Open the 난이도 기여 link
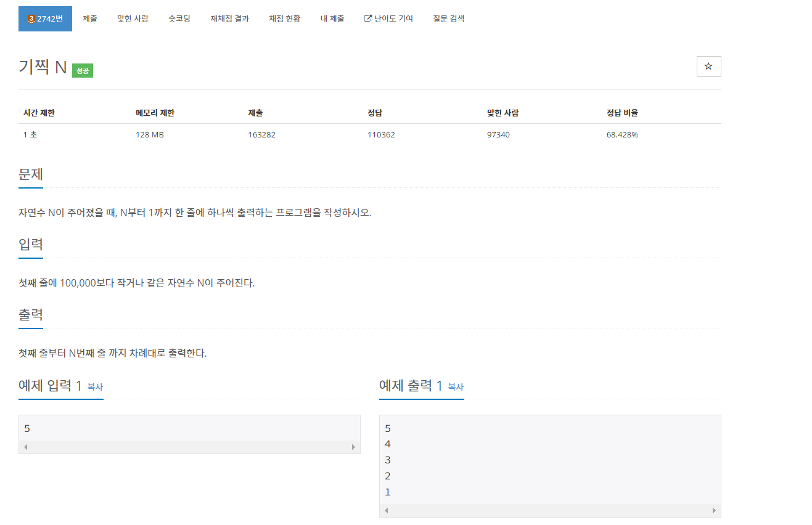 tap(388, 18)
